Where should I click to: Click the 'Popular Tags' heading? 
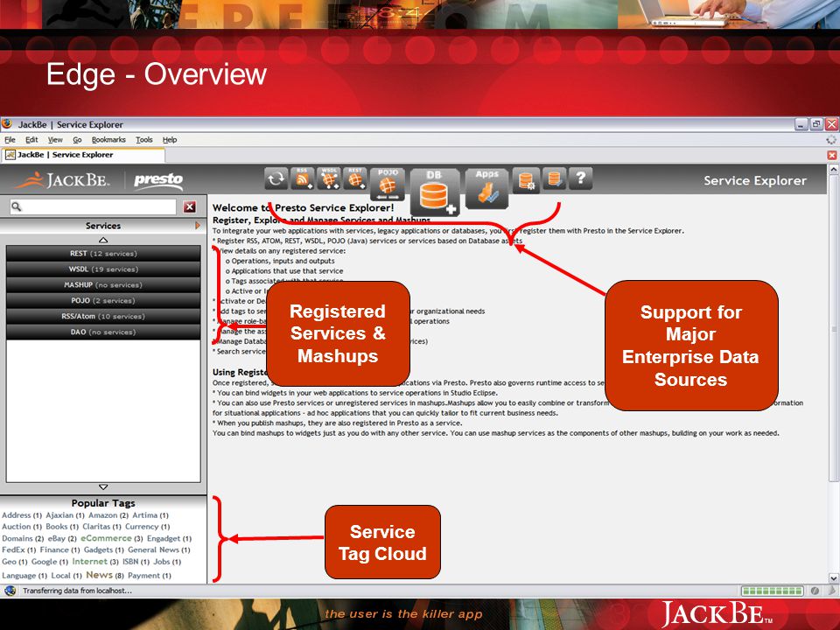click(x=103, y=503)
